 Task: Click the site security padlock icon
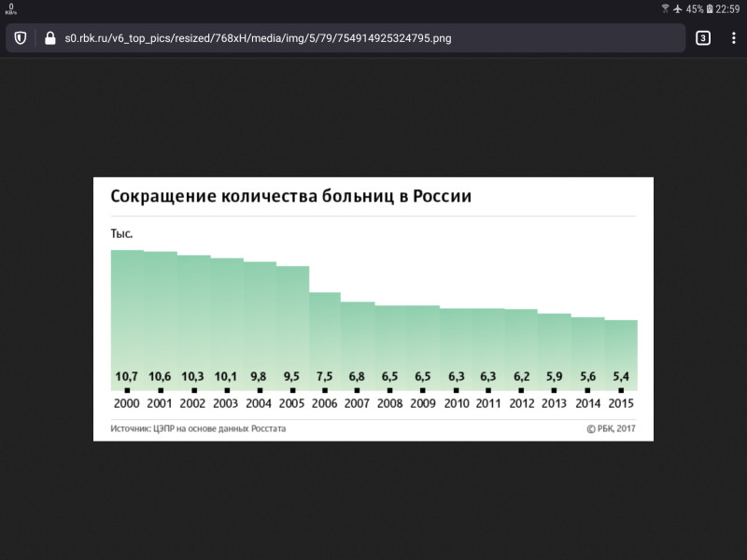(49, 38)
